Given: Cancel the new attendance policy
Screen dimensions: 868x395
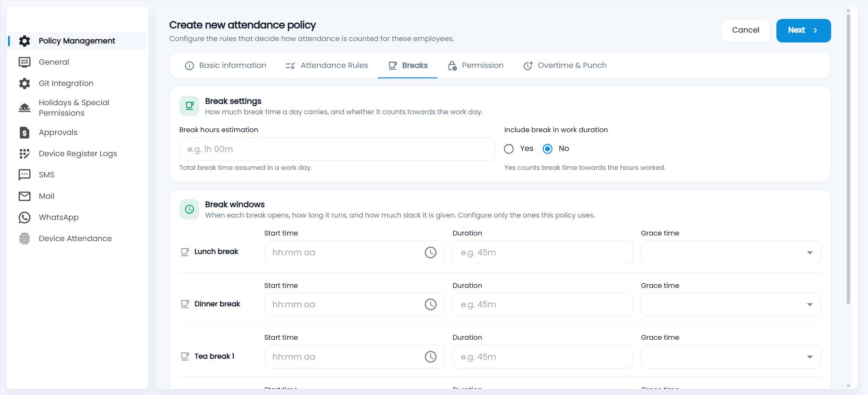Looking at the screenshot, I should pyautogui.click(x=746, y=31).
